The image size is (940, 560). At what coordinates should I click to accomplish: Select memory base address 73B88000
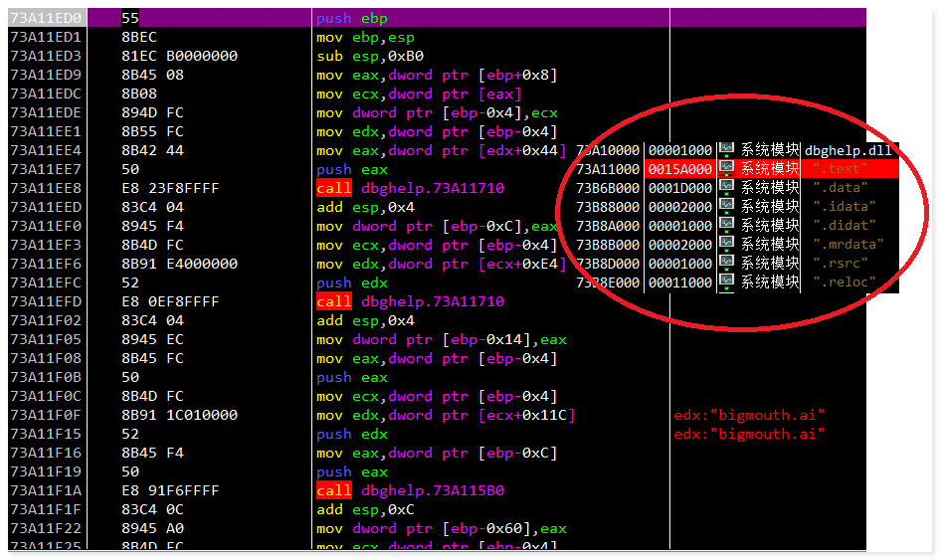(x=608, y=207)
